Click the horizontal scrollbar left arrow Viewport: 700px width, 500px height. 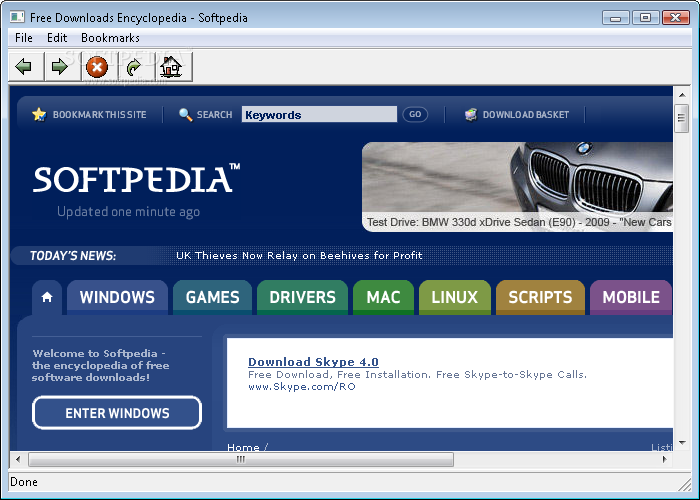pyautogui.click(x=18, y=459)
